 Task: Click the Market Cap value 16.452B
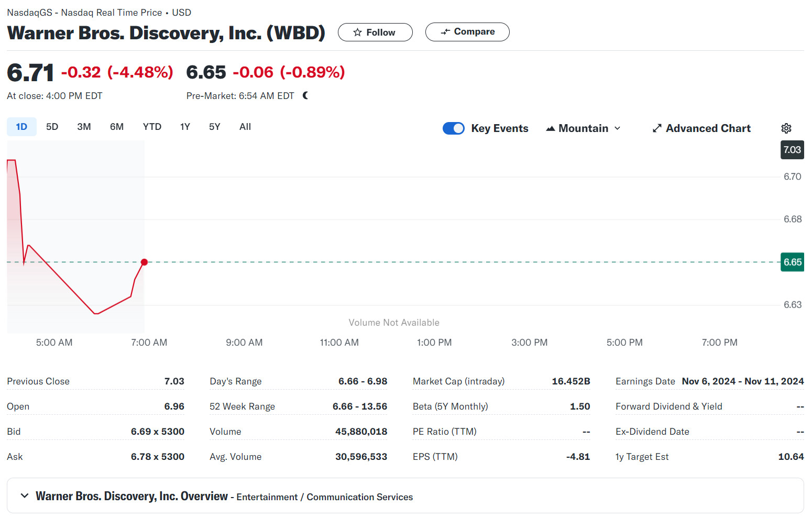pyautogui.click(x=571, y=381)
